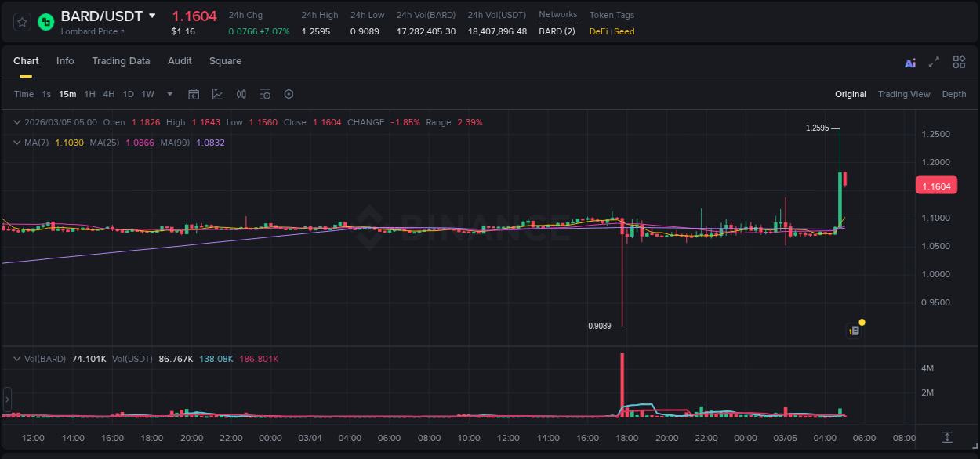This screenshot has width=980, height=459.
Task: Open technical indicators line chart icon
Action: click(217, 94)
